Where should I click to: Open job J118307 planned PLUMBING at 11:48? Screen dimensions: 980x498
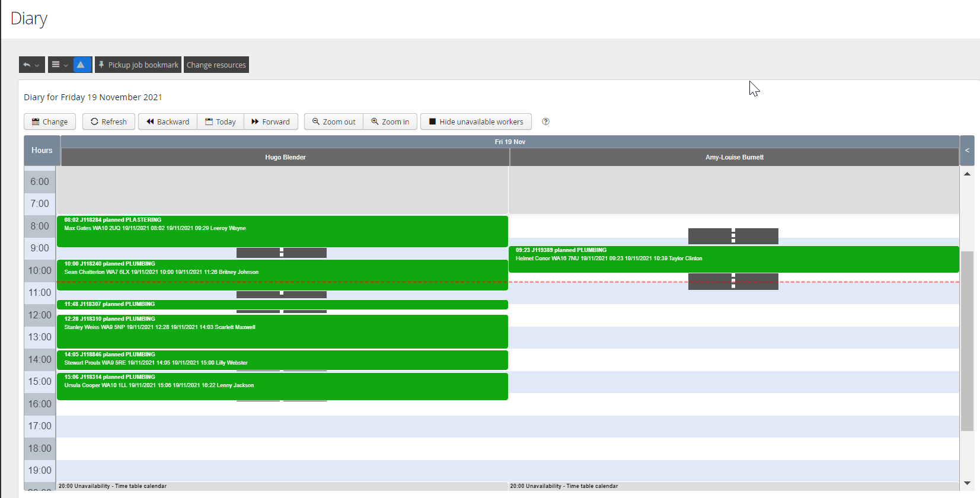[x=282, y=305]
